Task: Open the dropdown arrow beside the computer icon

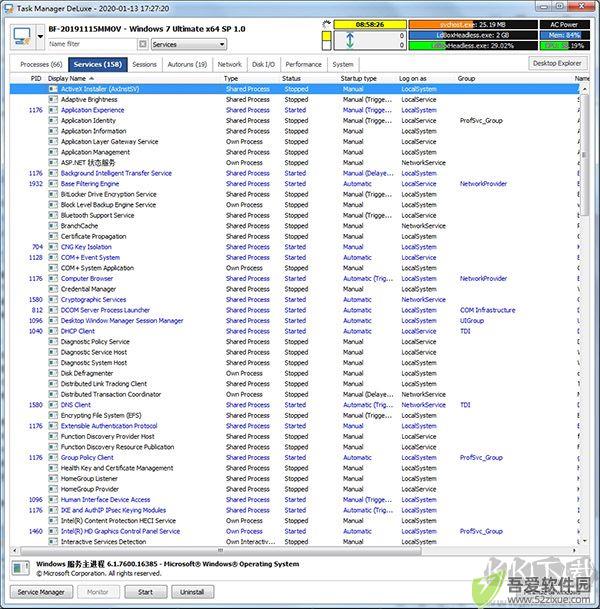Action: [40, 37]
